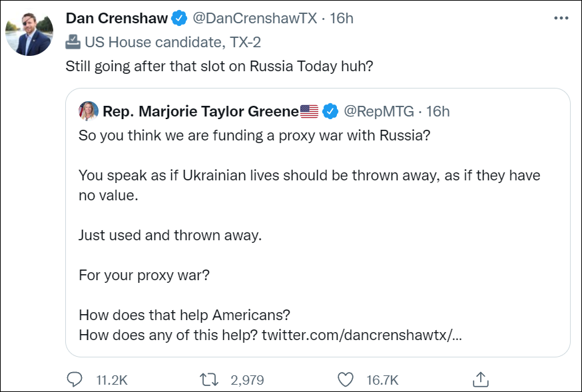
Task: Retweet this tweet using the arrows icon
Action: point(210,379)
